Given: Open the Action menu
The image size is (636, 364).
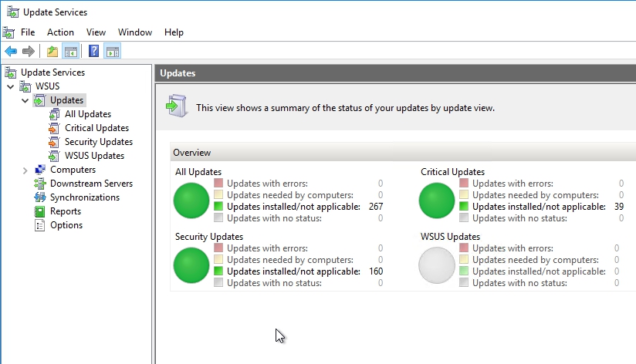Looking at the screenshot, I should [60, 32].
